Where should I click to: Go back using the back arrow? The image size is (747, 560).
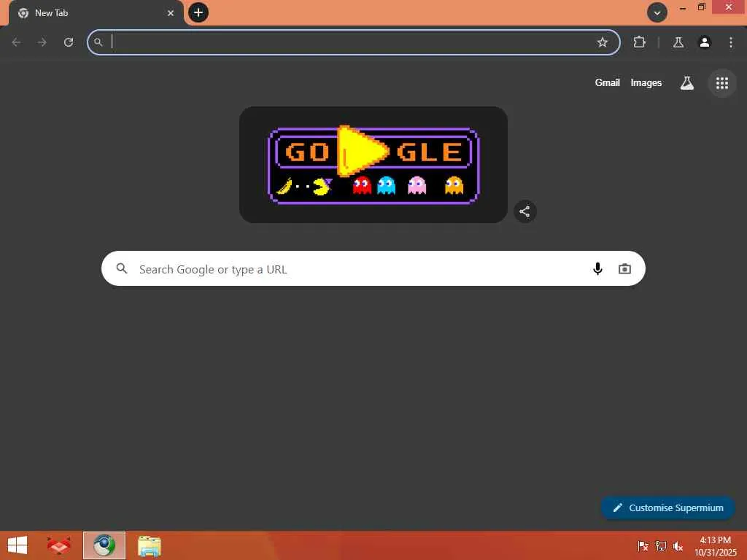click(16, 42)
